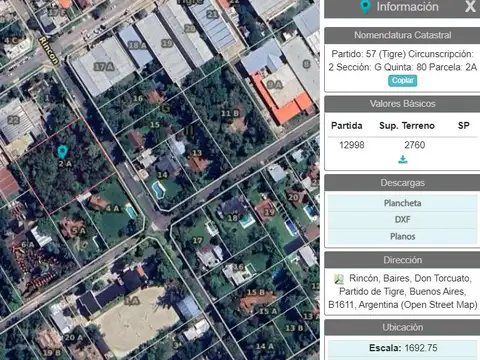The image size is (480, 360).
Task: Select parcel 19 building at the top
Action: [x=167, y=43]
